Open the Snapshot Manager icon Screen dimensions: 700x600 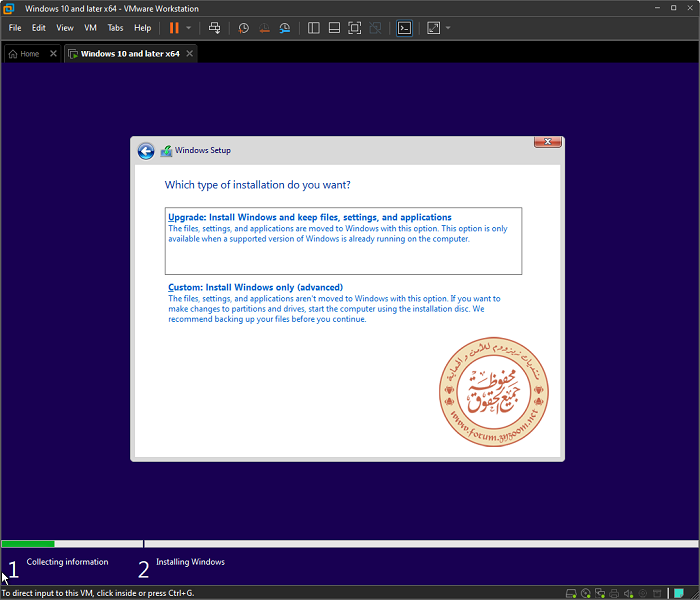pos(285,28)
